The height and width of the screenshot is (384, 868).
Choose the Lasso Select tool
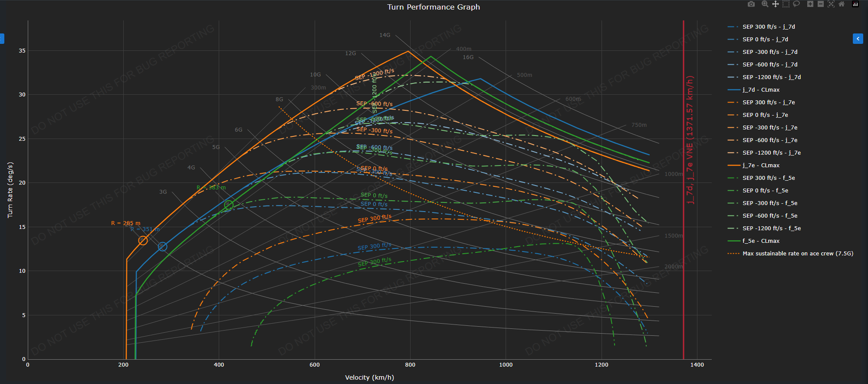pyautogui.click(x=796, y=4)
